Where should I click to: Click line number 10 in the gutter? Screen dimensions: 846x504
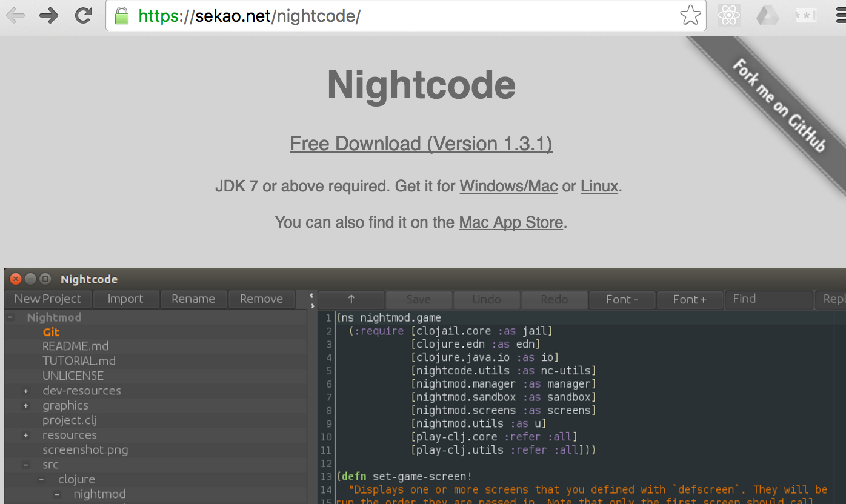(326, 437)
